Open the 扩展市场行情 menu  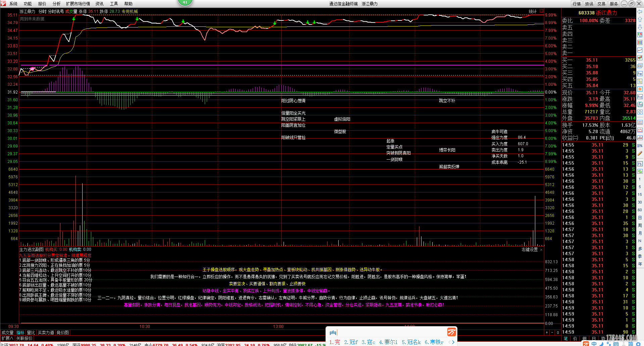(78, 4)
